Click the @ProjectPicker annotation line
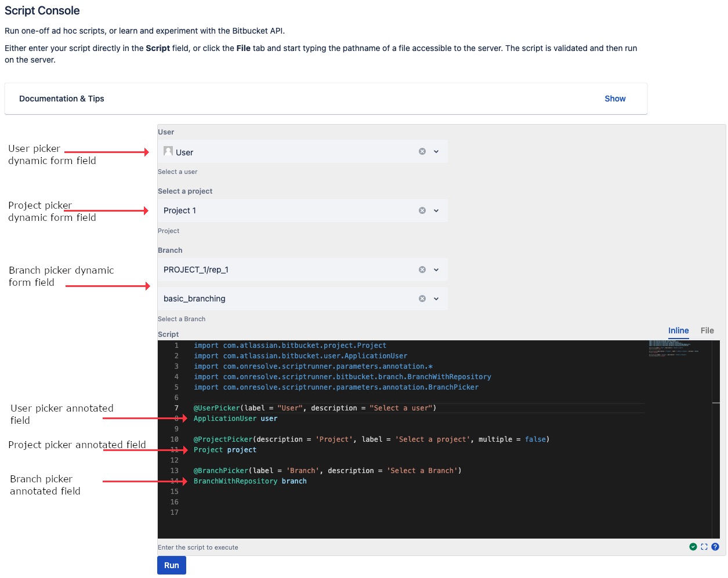 point(371,439)
